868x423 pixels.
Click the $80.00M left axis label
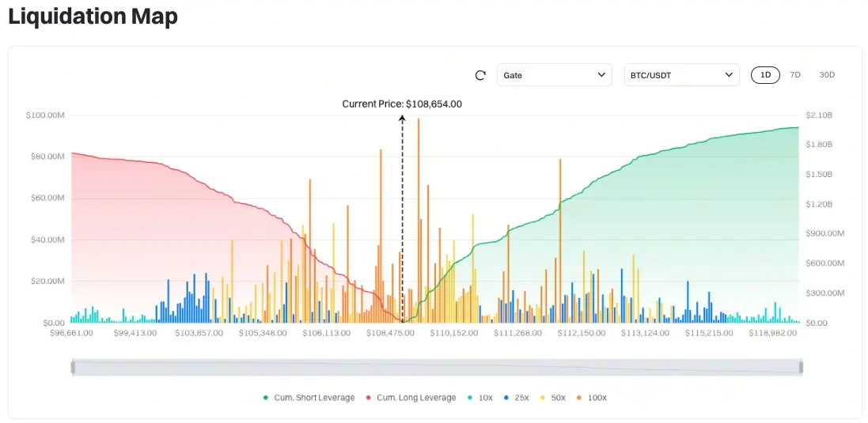[x=47, y=157]
